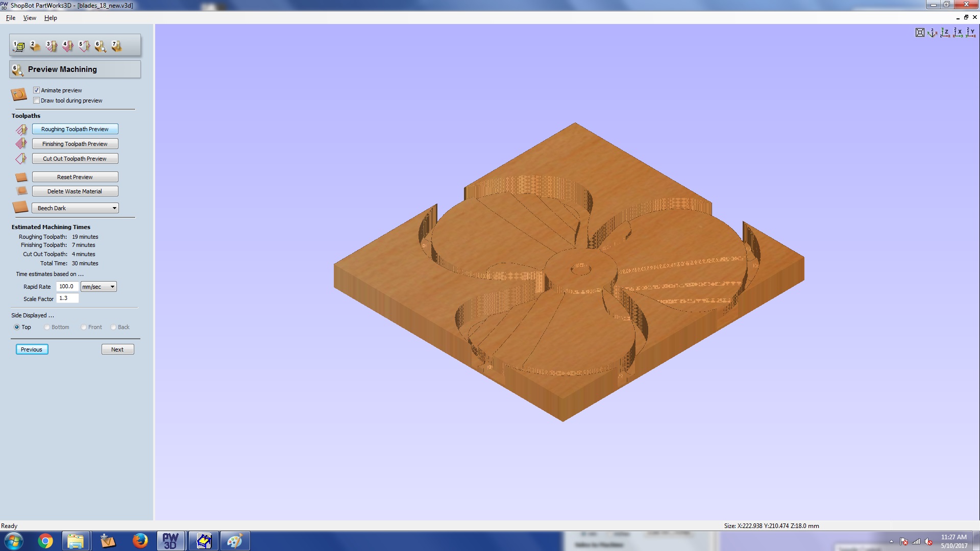Screen dimensions: 980x551
Task: Open the Help menu
Action: [x=51, y=18]
